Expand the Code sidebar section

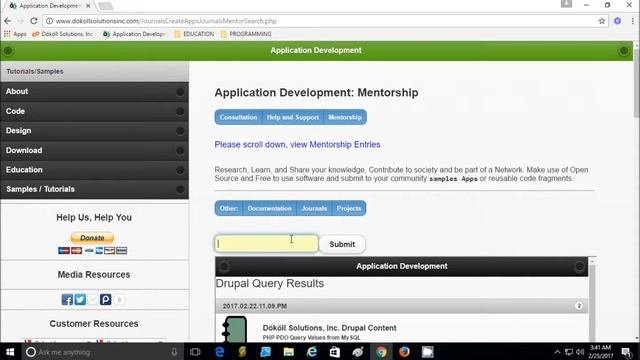(94, 111)
